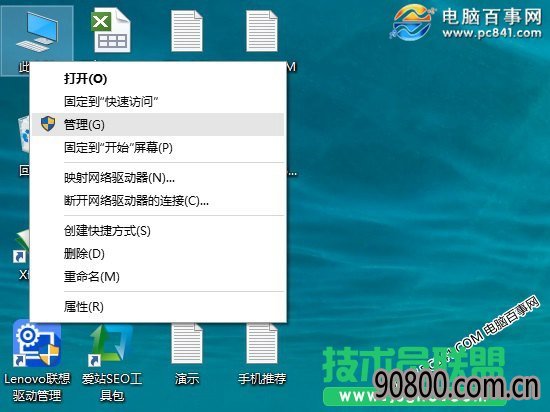Select the Lenovo联想驱动管理 shortcut icon

click(37, 361)
